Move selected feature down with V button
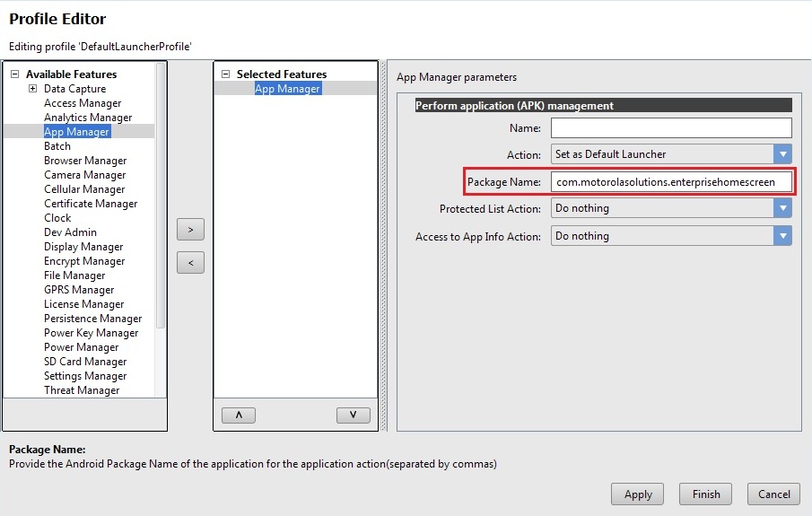The width and height of the screenshot is (812, 516). coord(353,415)
